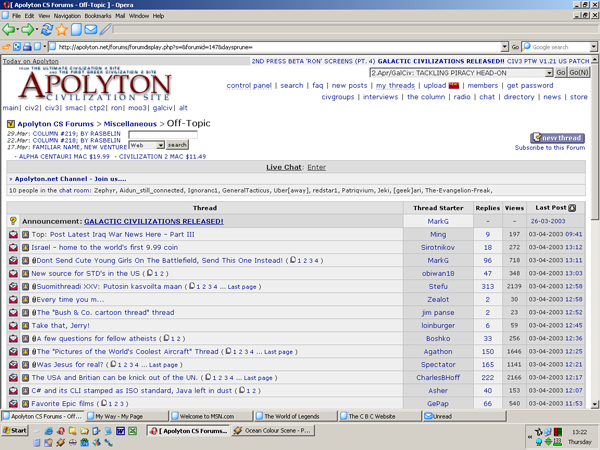Open the Start menu
This screenshot has width=600, height=450.
tap(15, 431)
